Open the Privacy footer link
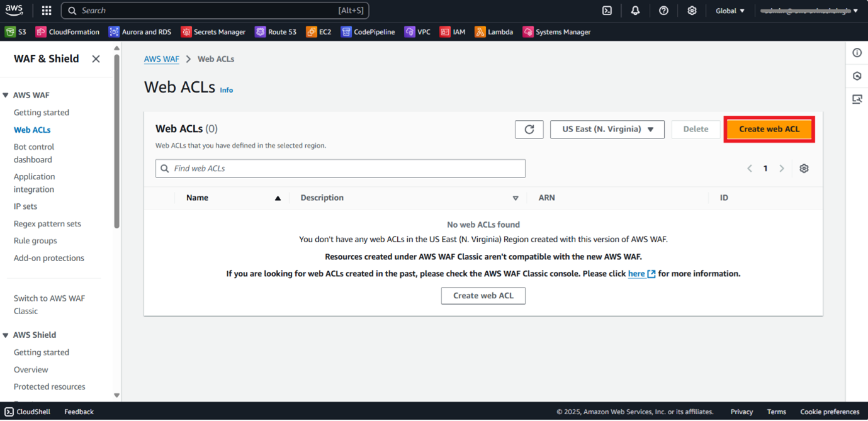The height and width of the screenshot is (421, 868). point(741,412)
